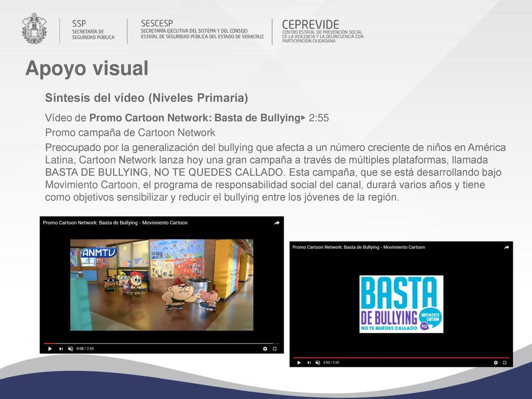The image size is (532, 399).
Task: Click 'Promo campaña de Cartoon Network' line
Action: point(130,132)
